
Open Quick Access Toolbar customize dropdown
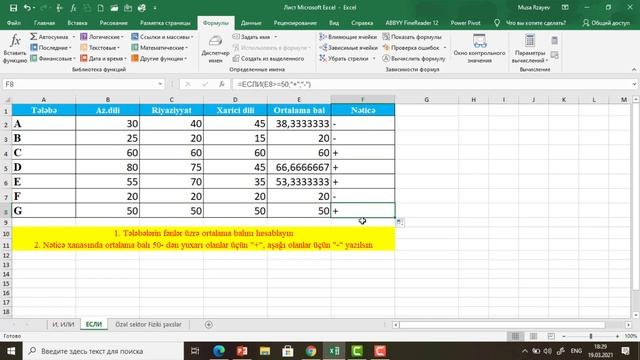[x=155, y=8]
